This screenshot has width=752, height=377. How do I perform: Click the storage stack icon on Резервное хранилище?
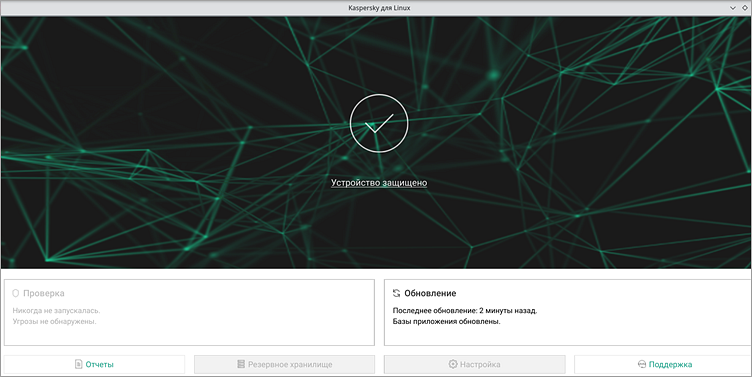pos(241,365)
